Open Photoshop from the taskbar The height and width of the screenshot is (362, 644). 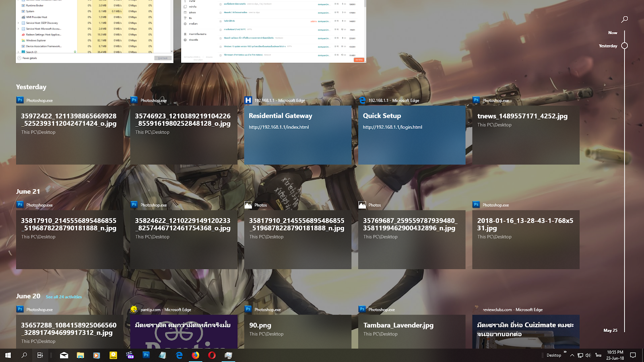click(x=146, y=355)
